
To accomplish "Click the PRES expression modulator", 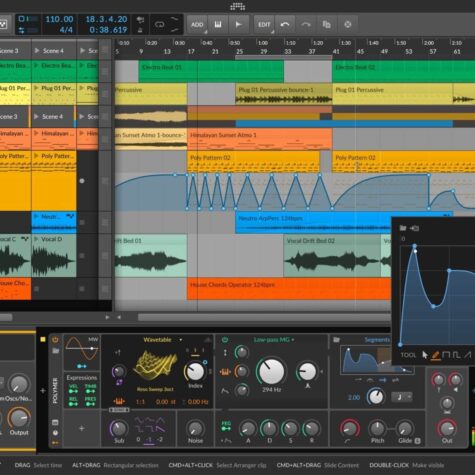I will pyautogui.click(x=90, y=401).
